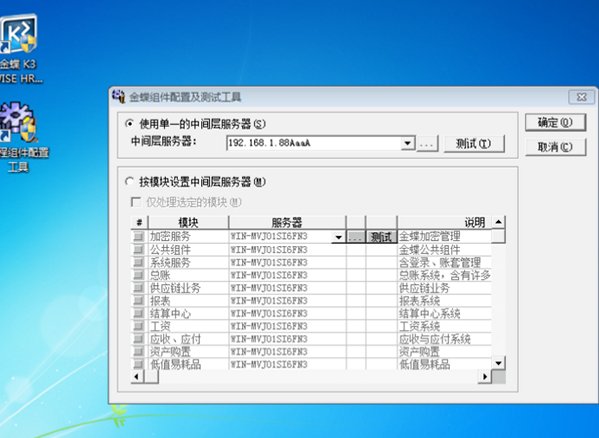This screenshot has height=438, width=599.
Task: Check the 低值易耗品 row selector box
Action: (x=138, y=364)
